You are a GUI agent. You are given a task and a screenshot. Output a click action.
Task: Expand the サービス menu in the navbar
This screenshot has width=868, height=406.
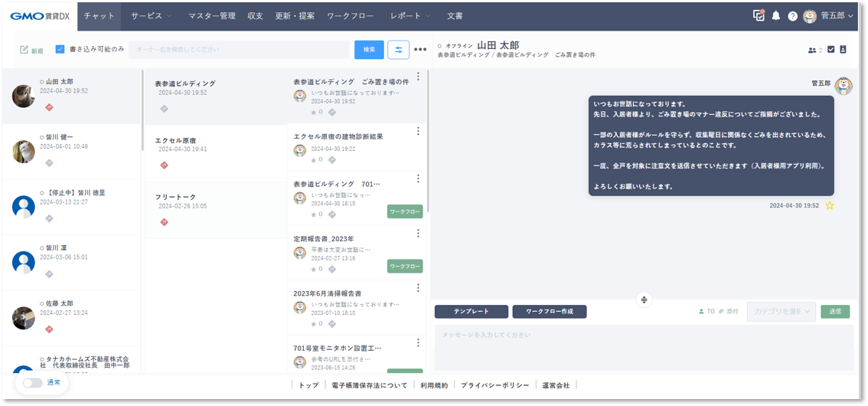151,16
